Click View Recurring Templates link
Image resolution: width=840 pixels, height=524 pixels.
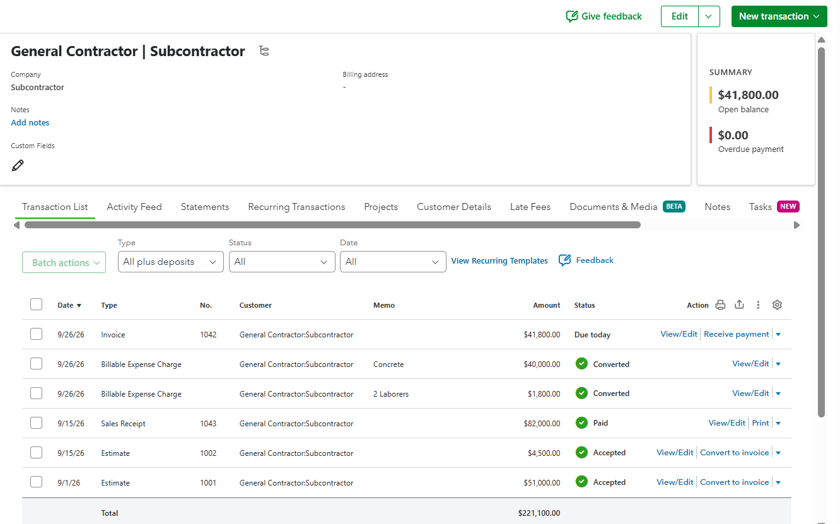[499, 261]
